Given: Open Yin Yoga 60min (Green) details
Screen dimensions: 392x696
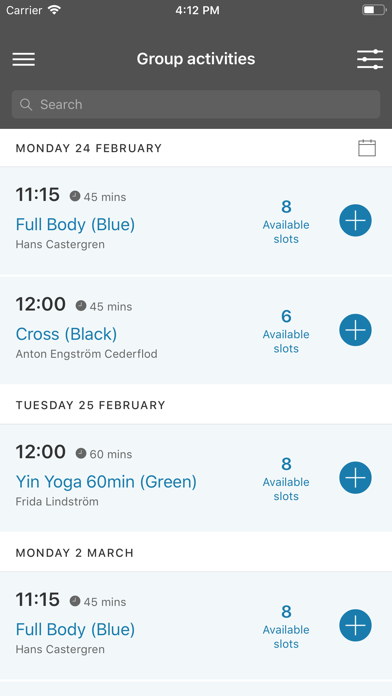Looking at the screenshot, I should tap(106, 482).
